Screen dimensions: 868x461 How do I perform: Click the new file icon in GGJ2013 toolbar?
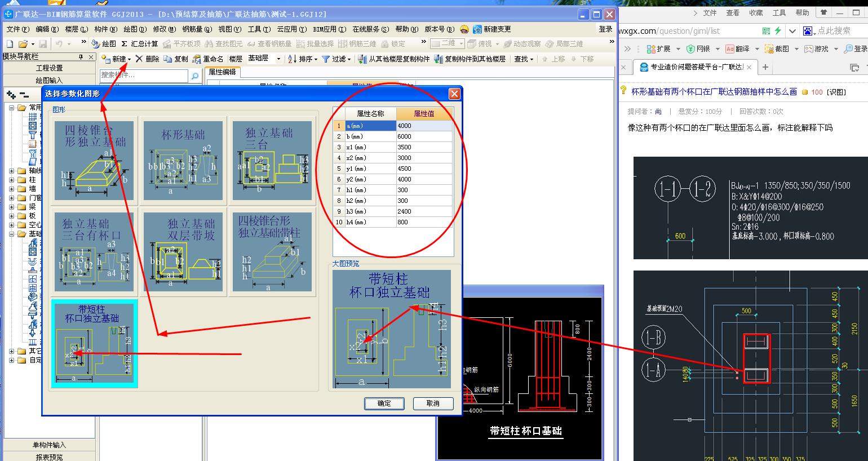point(10,43)
